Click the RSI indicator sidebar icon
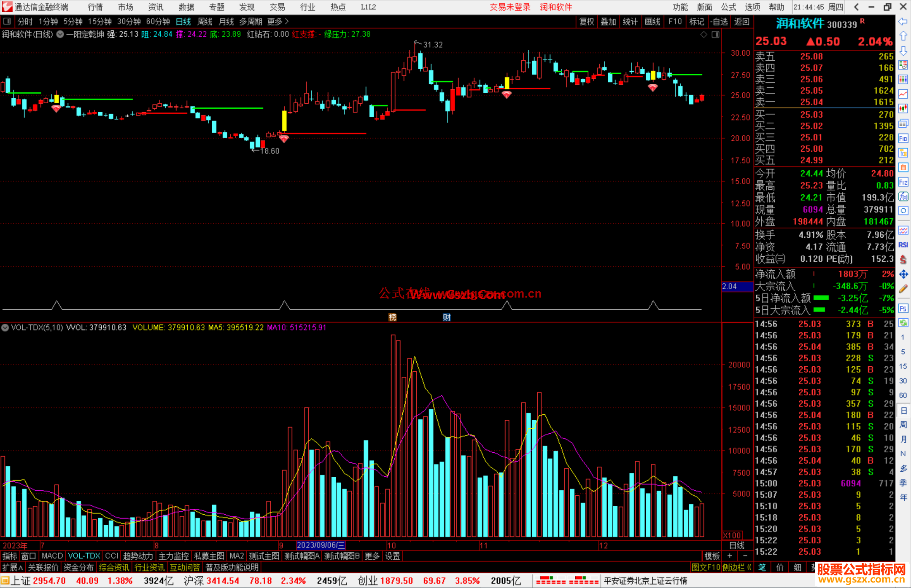The width and height of the screenshot is (911, 588). [x=903, y=245]
